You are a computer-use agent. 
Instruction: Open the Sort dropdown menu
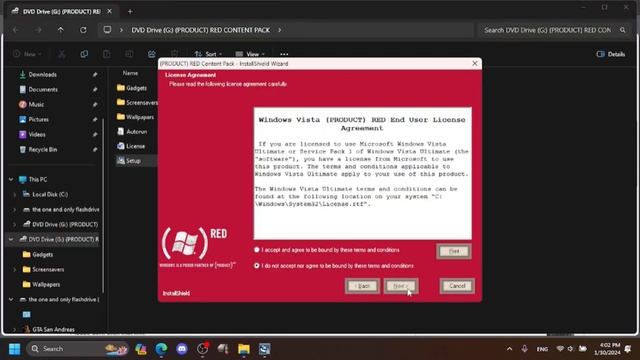pos(208,54)
